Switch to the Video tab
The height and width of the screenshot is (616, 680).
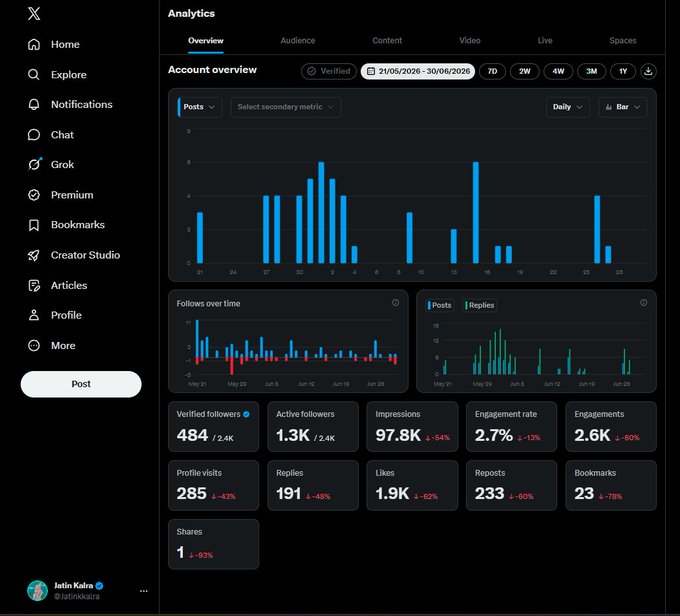pyautogui.click(x=470, y=41)
